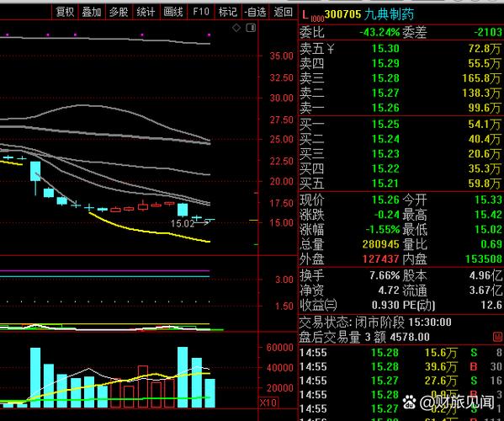This screenshot has width=504, height=421.
Task: Select the 买一 price 15.25
Action: coord(385,124)
